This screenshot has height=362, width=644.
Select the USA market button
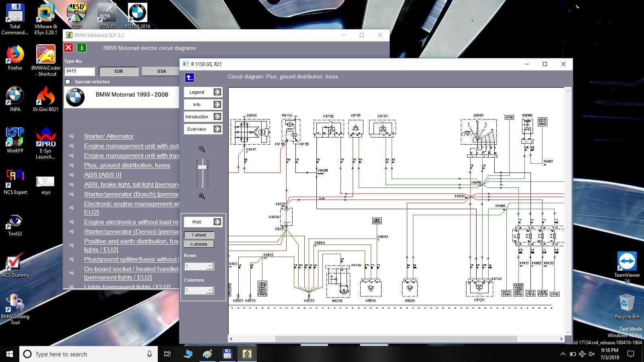coord(161,71)
